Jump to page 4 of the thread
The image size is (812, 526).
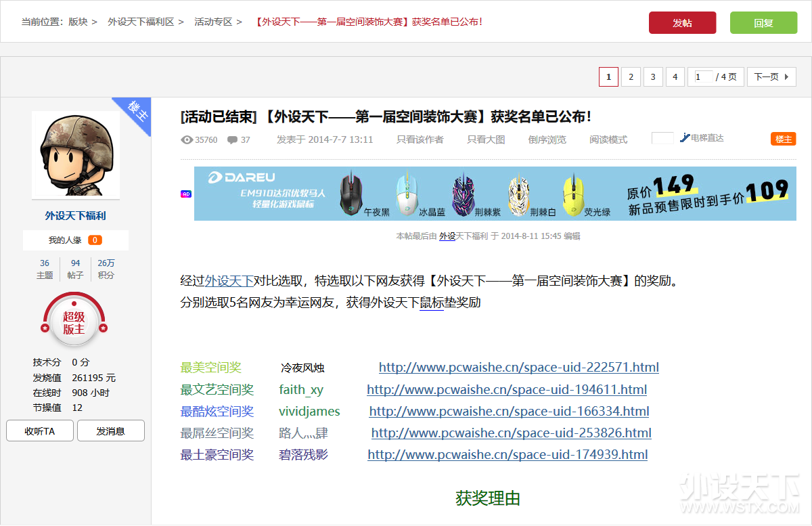(x=675, y=77)
